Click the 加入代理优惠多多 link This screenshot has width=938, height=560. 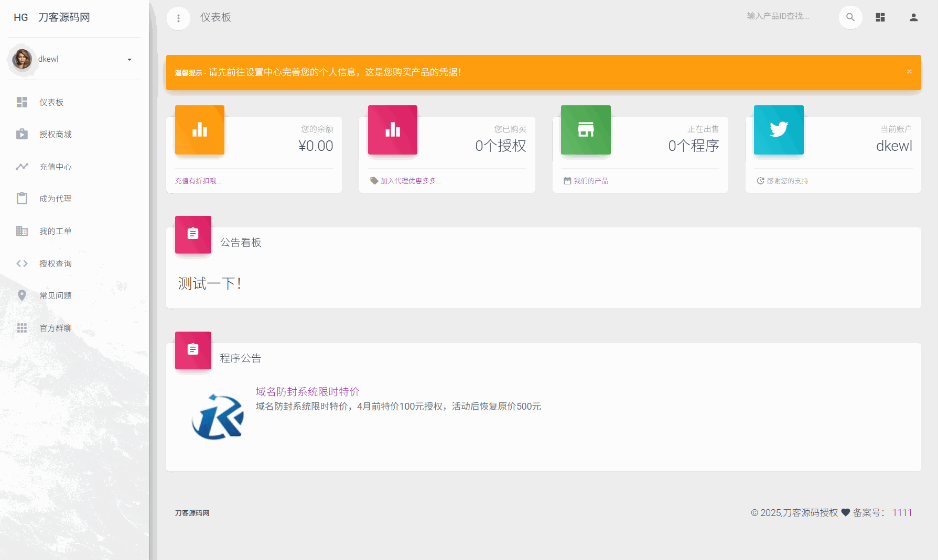click(410, 181)
